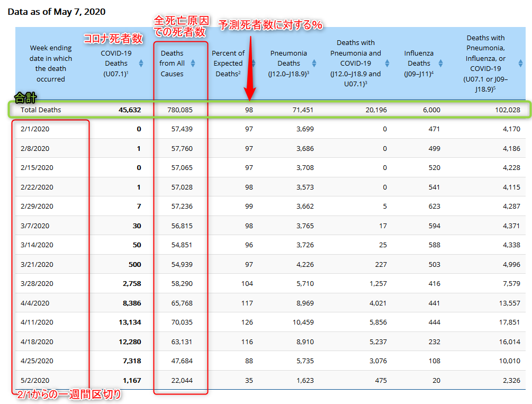The height and width of the screenshot is (404, 532).
Task: Click the 13,134 COVID-19 deaths value
Action: point(130,322)
